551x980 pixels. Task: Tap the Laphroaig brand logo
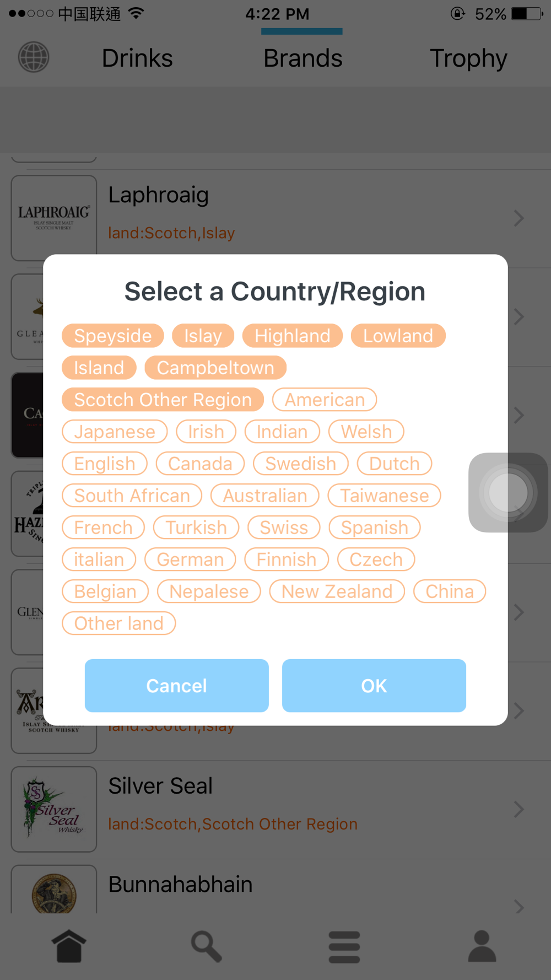point(54,218)
